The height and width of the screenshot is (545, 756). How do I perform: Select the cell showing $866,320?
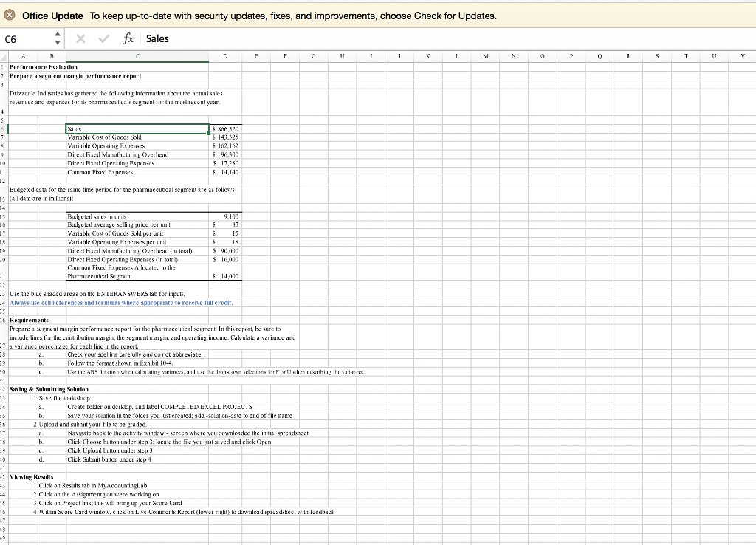coord(225,128)
